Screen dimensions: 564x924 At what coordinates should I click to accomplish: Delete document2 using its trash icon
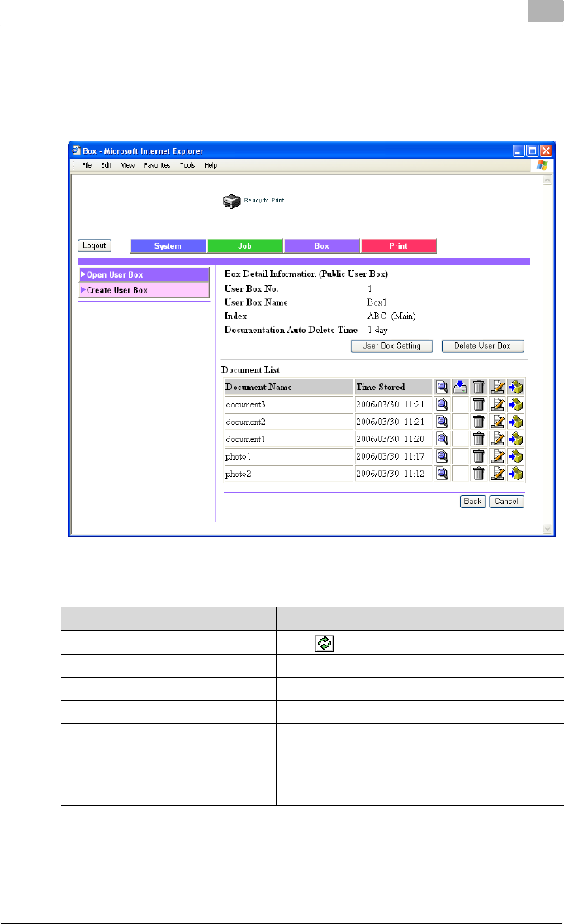pos(478,422)
